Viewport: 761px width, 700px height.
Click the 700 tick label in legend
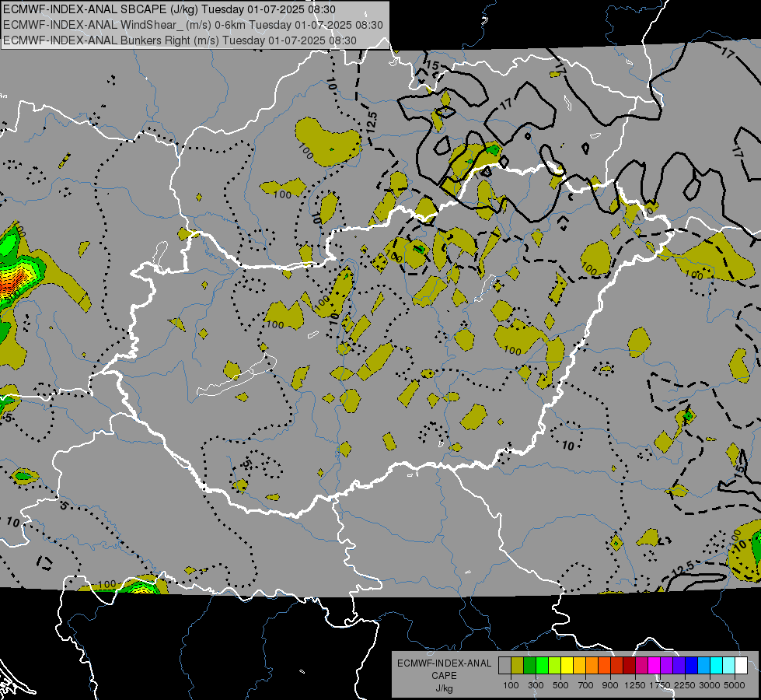coord(586,685)
